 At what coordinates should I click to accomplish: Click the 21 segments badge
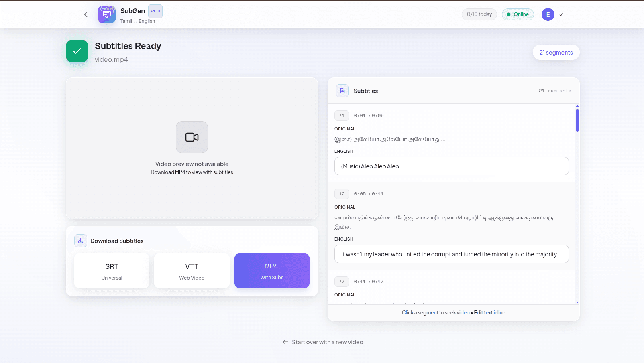[556, 52]
